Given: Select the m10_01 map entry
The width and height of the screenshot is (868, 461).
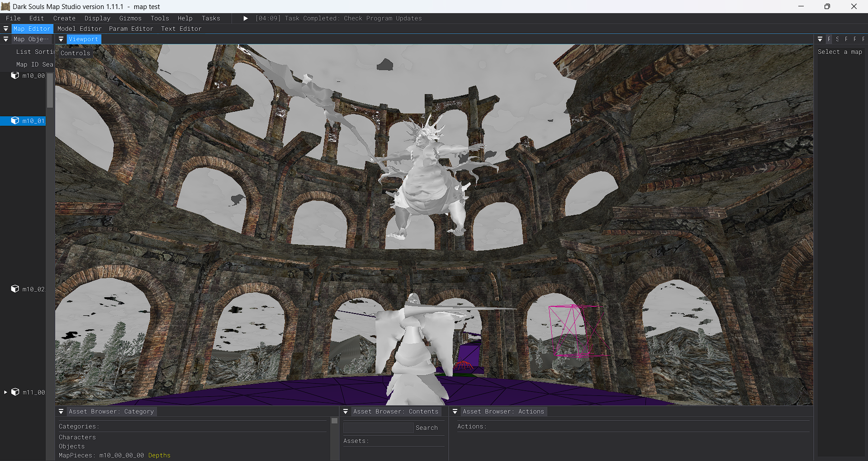Looking at the screenshot, I should click(23, 121).
